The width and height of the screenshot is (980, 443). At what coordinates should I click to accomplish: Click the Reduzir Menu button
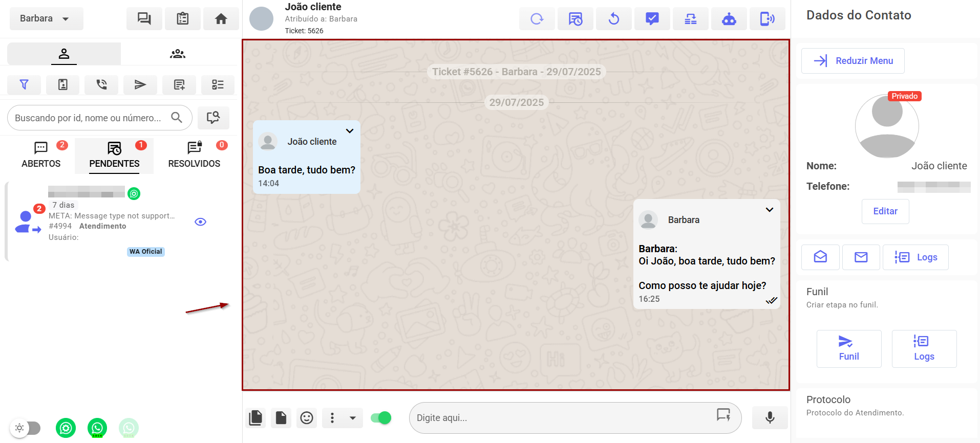click(x=853, y=61)
